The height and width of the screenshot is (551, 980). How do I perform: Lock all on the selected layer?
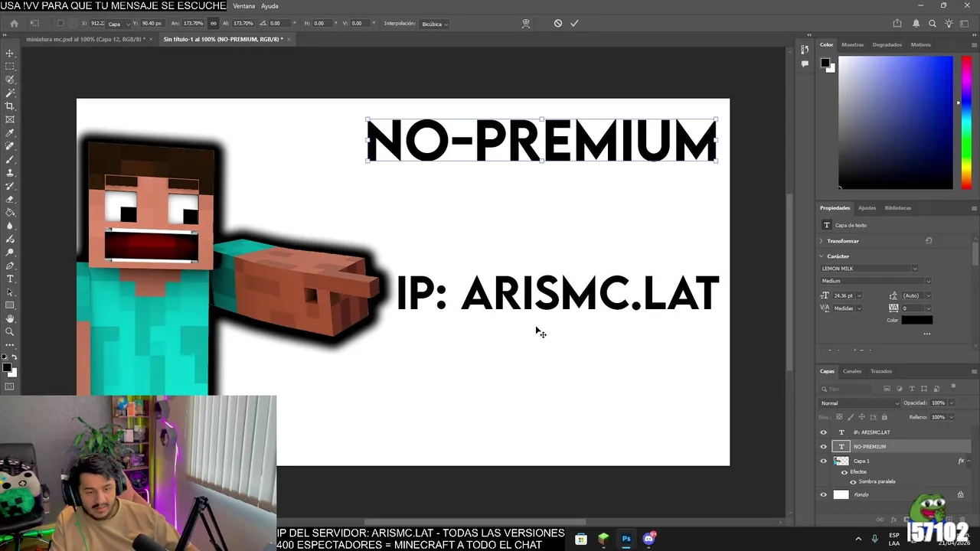coord(884,417)
